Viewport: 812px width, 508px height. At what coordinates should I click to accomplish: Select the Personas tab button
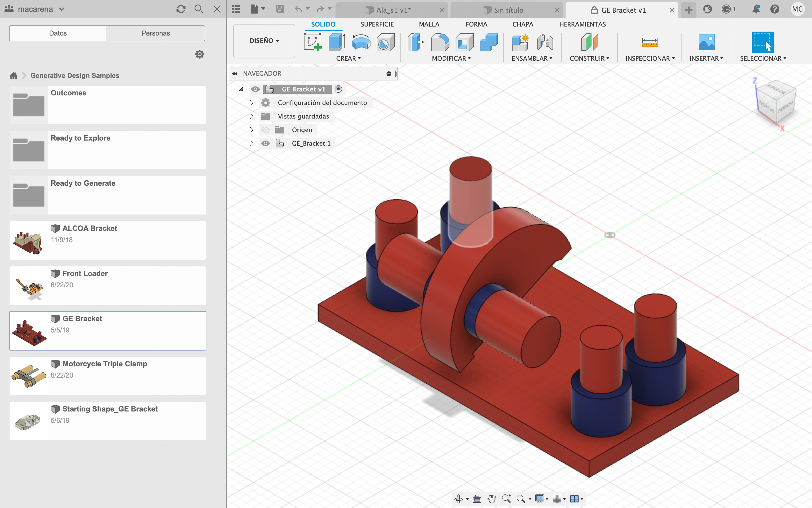click(x=156, y=33)
